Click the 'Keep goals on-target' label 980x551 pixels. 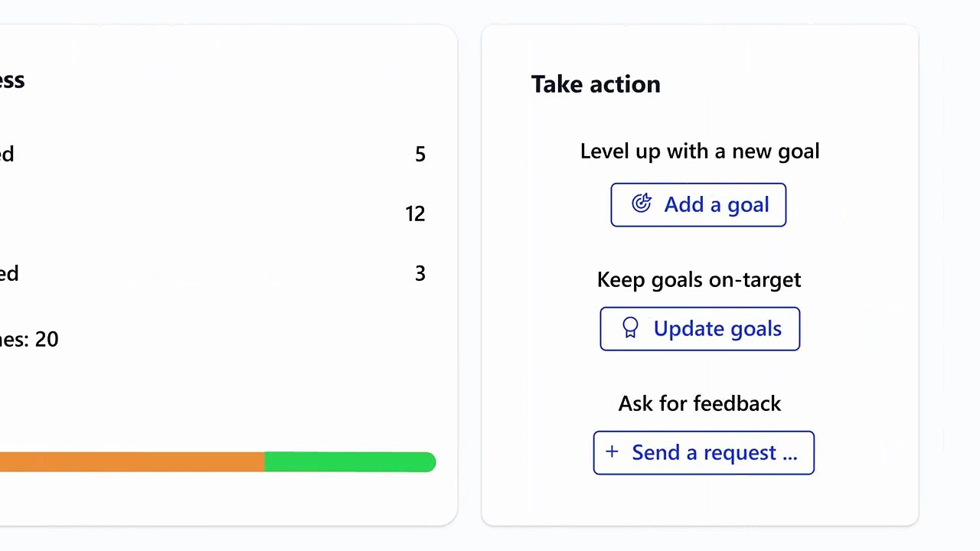pos(699,279)
